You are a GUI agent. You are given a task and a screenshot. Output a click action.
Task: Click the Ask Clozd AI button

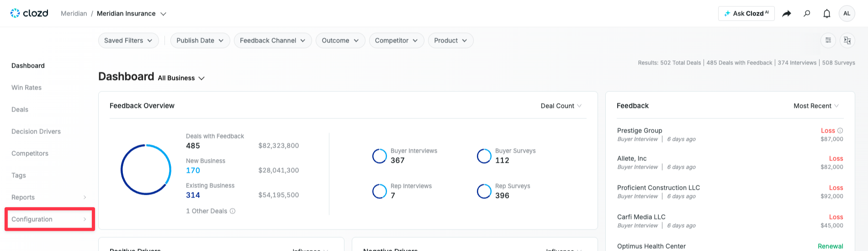[x=746, y=14]
